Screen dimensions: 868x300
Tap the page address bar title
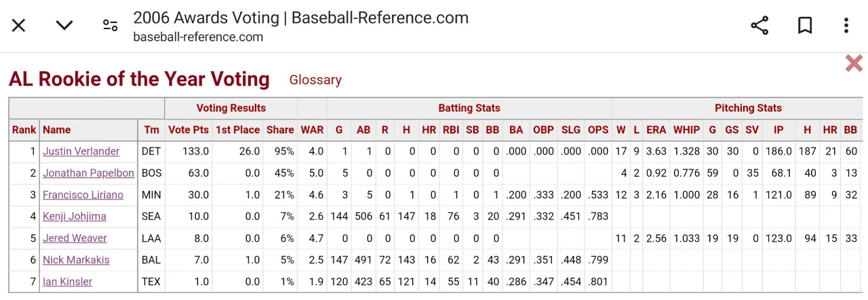click(x=300, y=18)
